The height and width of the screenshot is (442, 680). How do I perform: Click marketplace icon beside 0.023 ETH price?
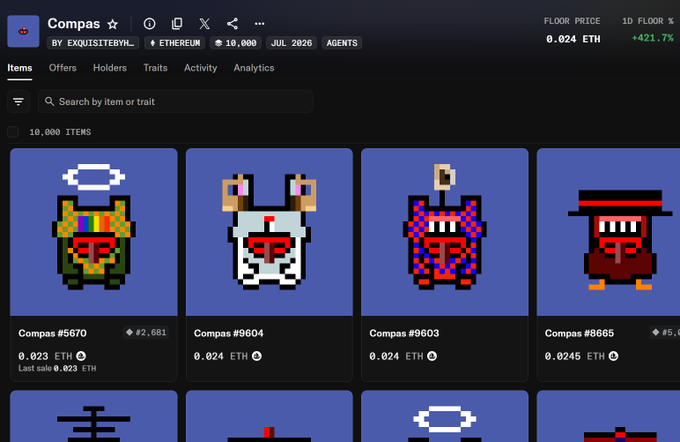click(x=81, y=356)
